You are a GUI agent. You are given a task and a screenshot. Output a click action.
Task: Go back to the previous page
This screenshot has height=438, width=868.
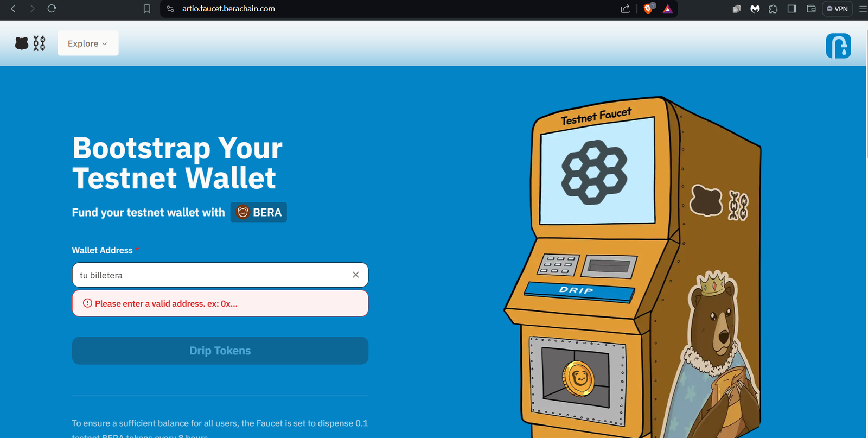tap(14, 9)
